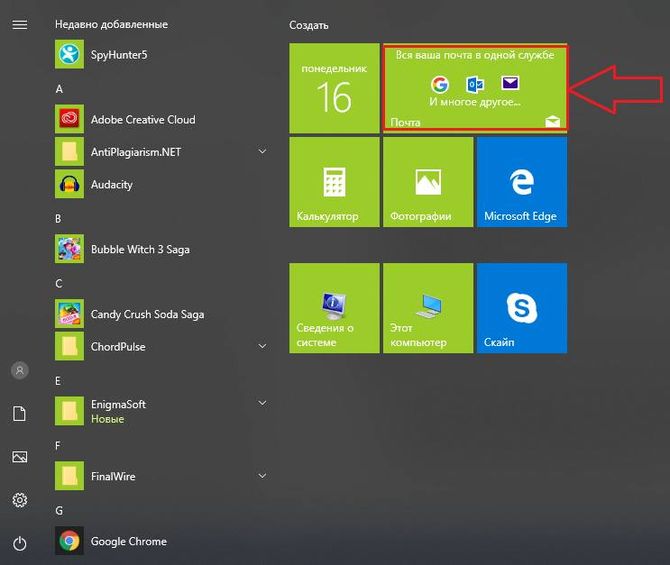This screenshot has height=565, width=670.
Task: Launch Adobe Creative Cloud
Action: [142, 120]
